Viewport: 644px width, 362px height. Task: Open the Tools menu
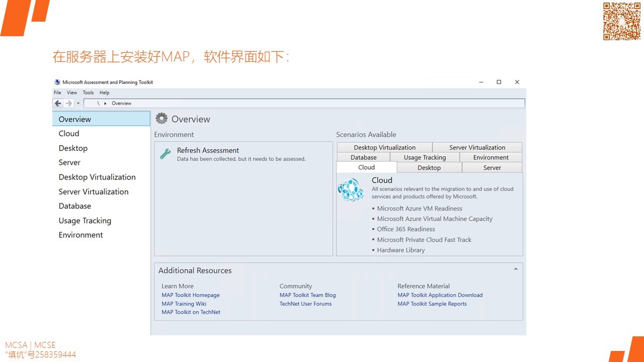click(x=88, y=93)
